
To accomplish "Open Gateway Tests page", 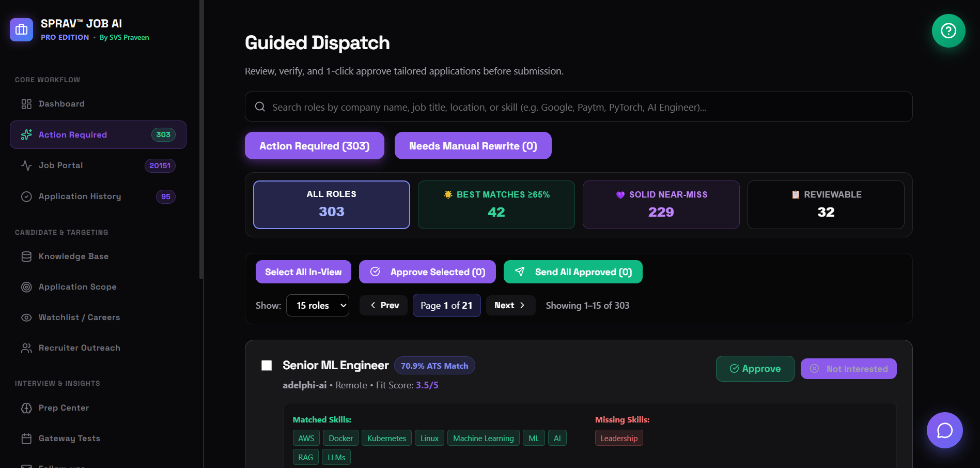I will pyautogui.click(x=98, y=439).
